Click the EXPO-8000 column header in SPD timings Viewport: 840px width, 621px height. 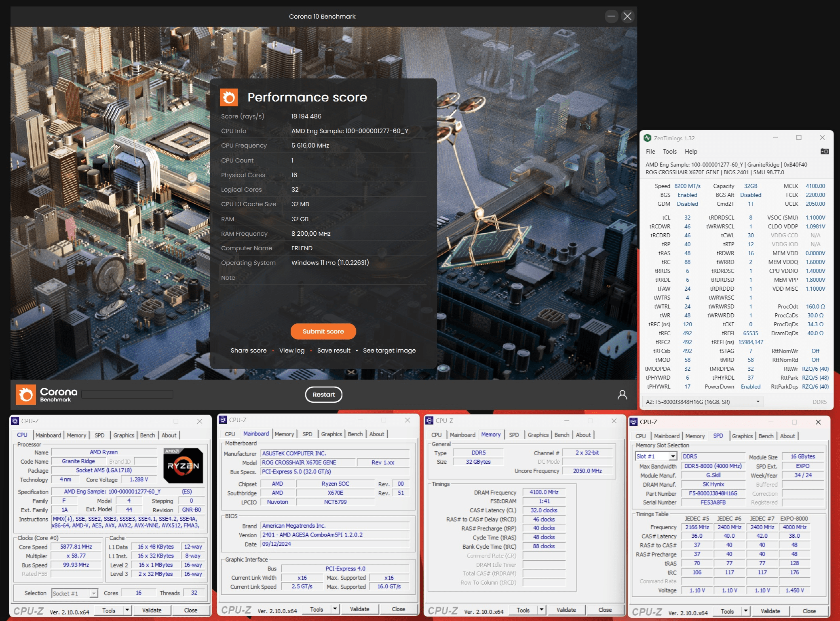794,518
